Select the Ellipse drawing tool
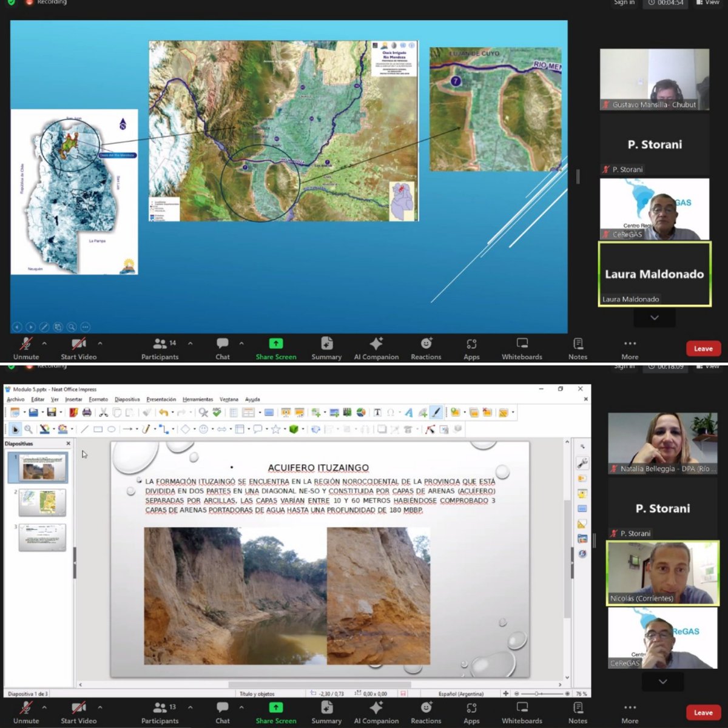Screen dimensions: 728x728 [112, 429]
